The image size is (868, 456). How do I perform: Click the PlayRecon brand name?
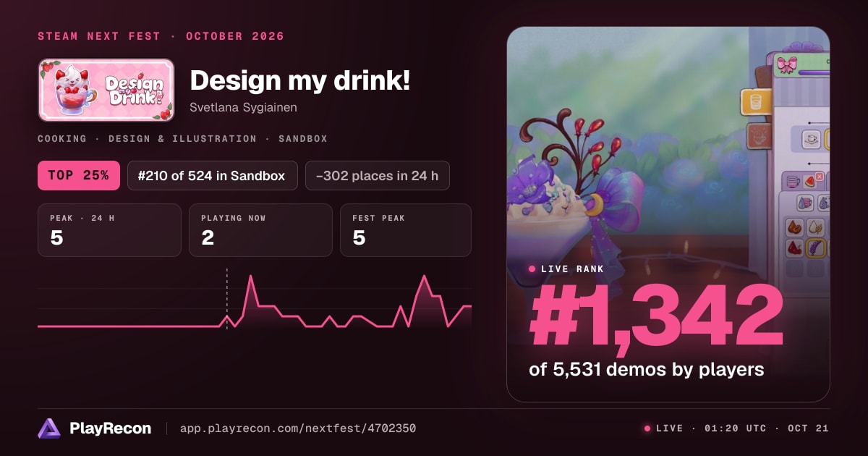(110, 428)
